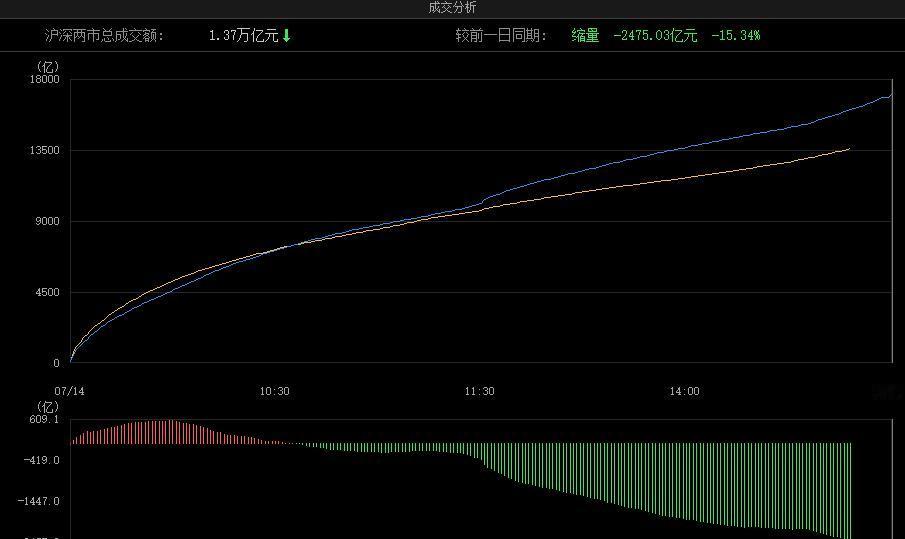The image size is (905, 539).
Task: Click the 沪深两市总成交额 label
Action: click(104, 36)
